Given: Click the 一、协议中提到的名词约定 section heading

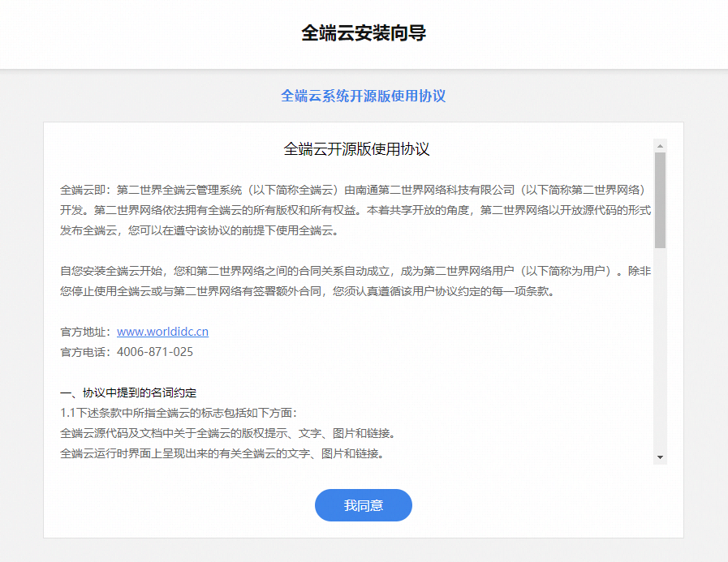Looking at the screenshot, I should pos(128,393).
